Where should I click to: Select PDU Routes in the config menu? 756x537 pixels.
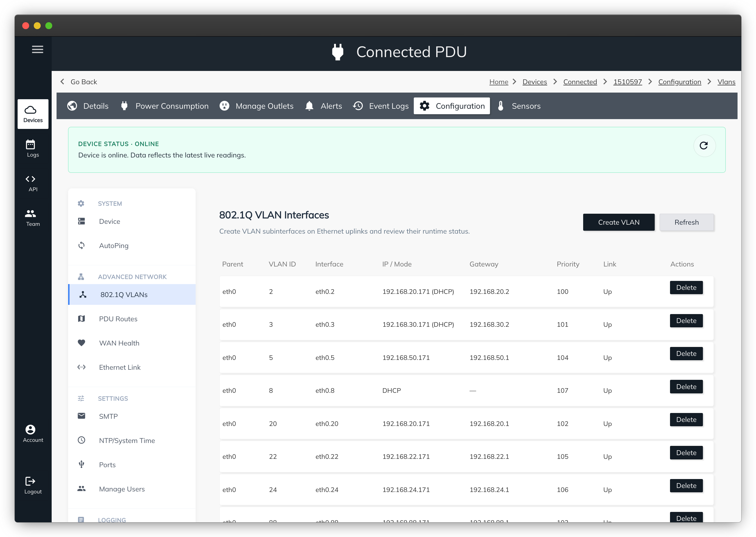point(118,319)
